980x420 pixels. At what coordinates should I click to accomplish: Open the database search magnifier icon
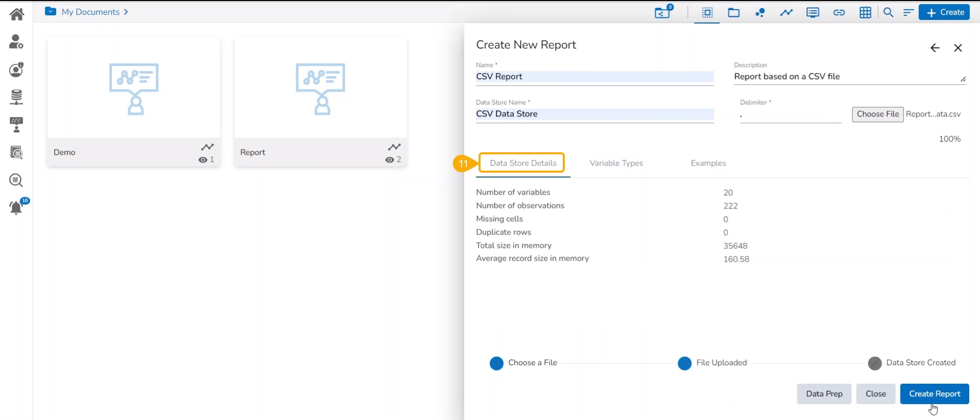16,180
